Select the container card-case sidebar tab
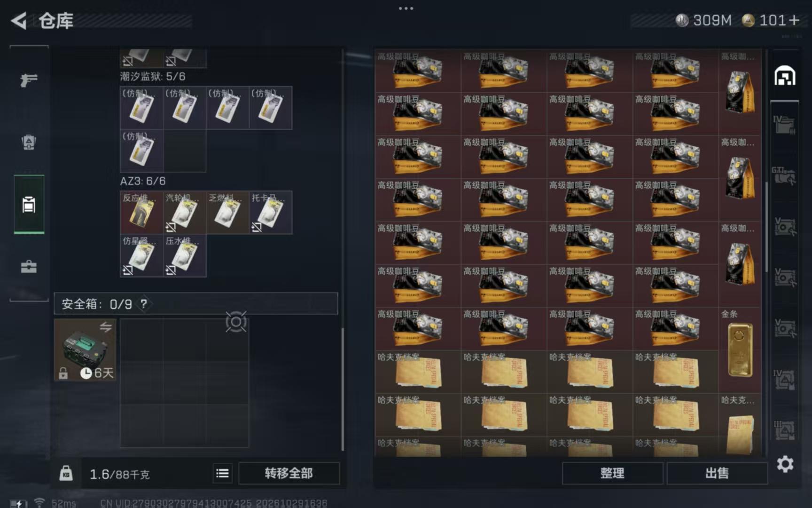 click(x=29, y=205)
